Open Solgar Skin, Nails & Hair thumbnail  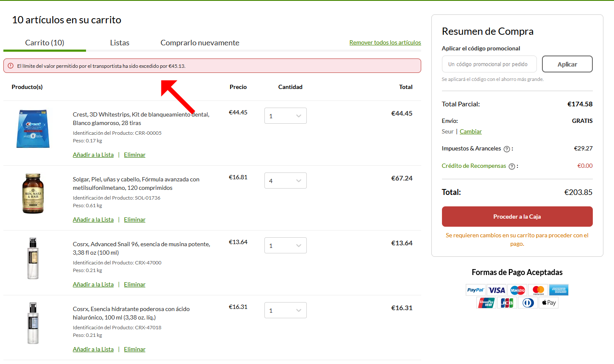click(33, 194)
